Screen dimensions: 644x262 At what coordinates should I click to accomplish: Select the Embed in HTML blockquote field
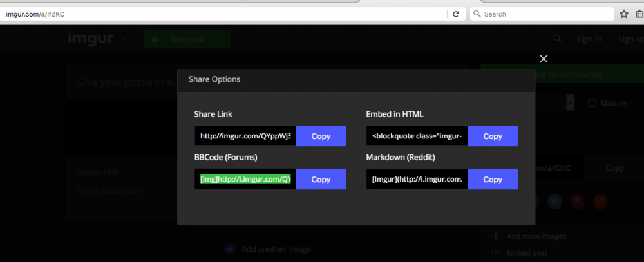(x=417, y=136)
